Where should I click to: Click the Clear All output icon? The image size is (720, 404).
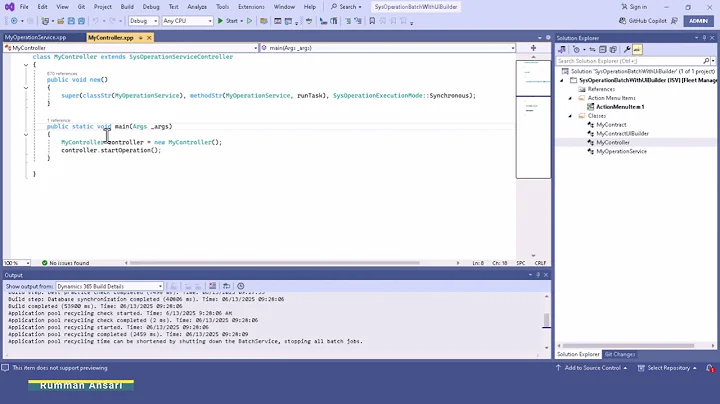(213, 286)
